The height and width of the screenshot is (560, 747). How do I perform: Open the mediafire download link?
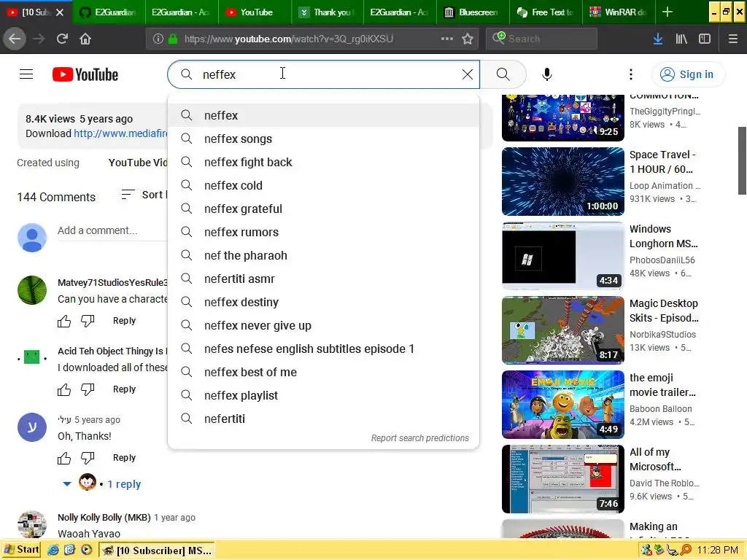pyautogui.click(x=120, y=133)
